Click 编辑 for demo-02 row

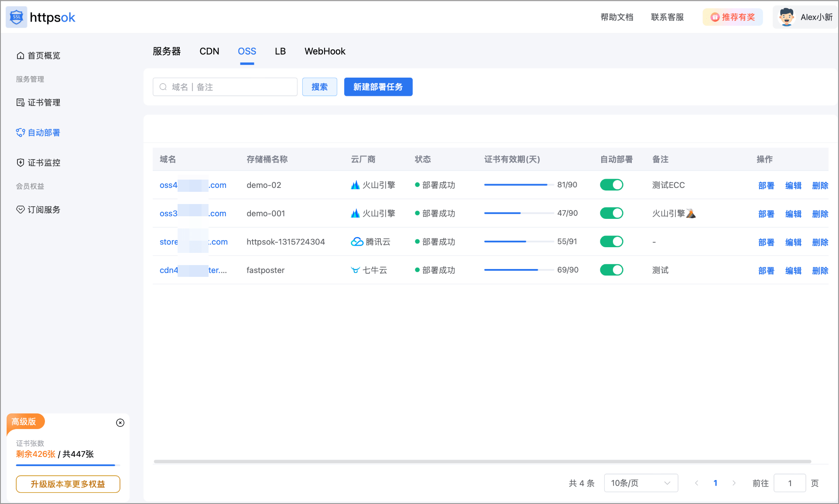(x=793, y=185)
